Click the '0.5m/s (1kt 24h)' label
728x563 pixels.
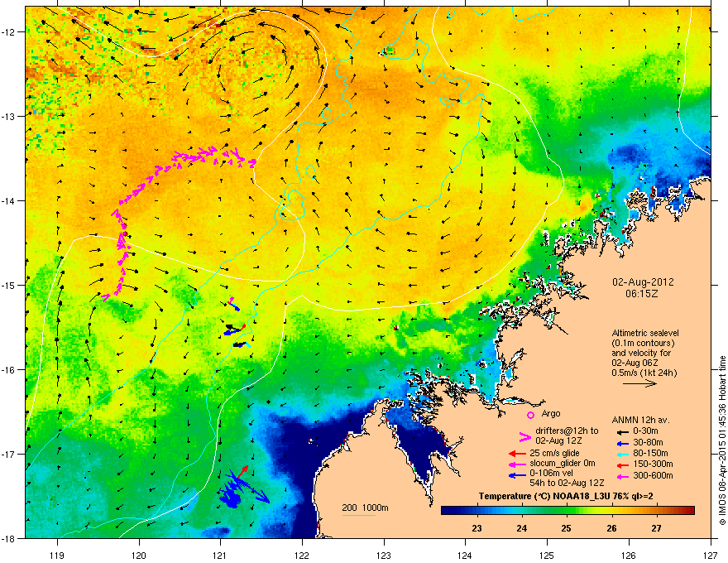click(644, 373)
